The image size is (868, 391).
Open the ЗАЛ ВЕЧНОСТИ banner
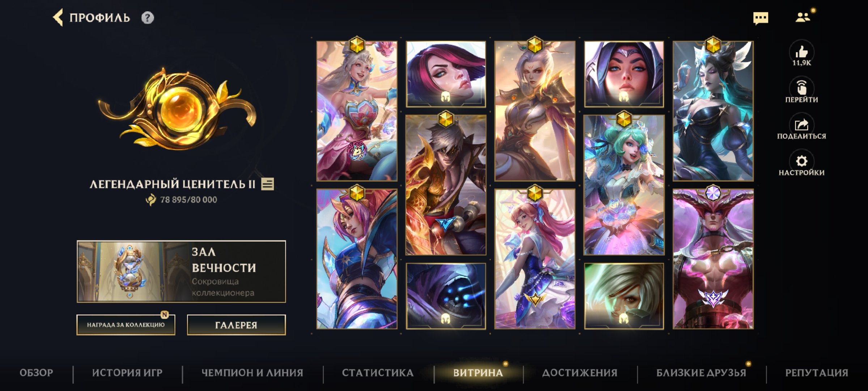coord(181,271)
